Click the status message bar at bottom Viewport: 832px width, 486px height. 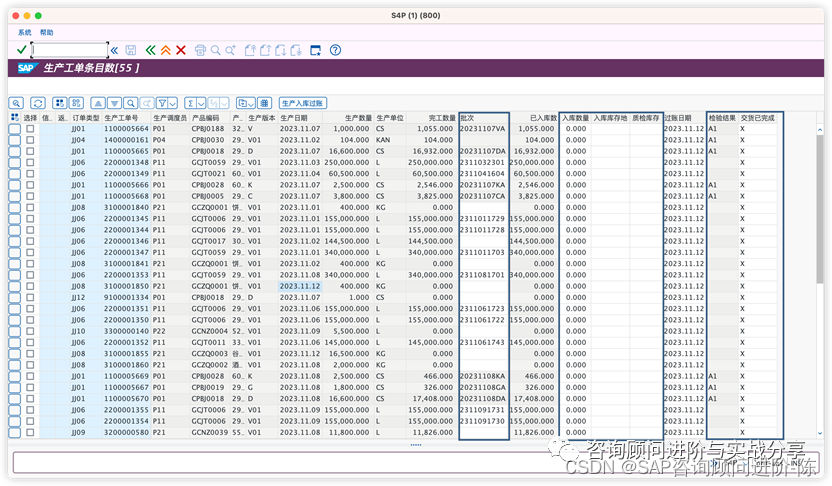(x=416, y=462)
